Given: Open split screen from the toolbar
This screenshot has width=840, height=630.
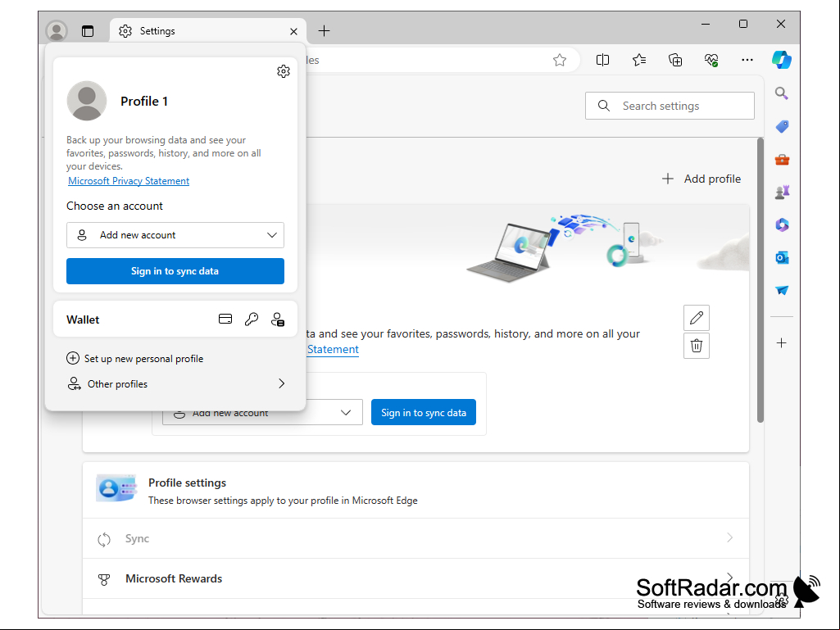Looking at the screenshot, I should (x=602, y=60).
